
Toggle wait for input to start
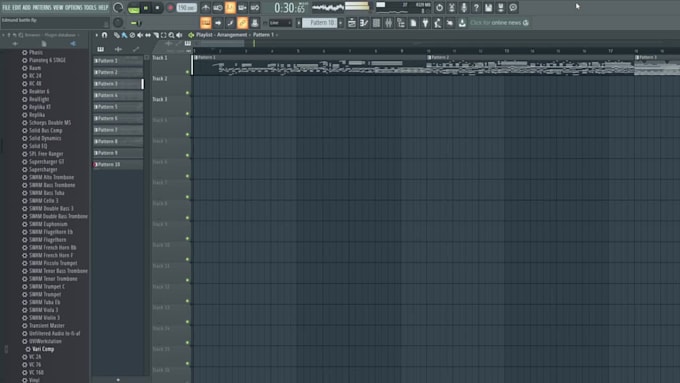pos(218,8)
